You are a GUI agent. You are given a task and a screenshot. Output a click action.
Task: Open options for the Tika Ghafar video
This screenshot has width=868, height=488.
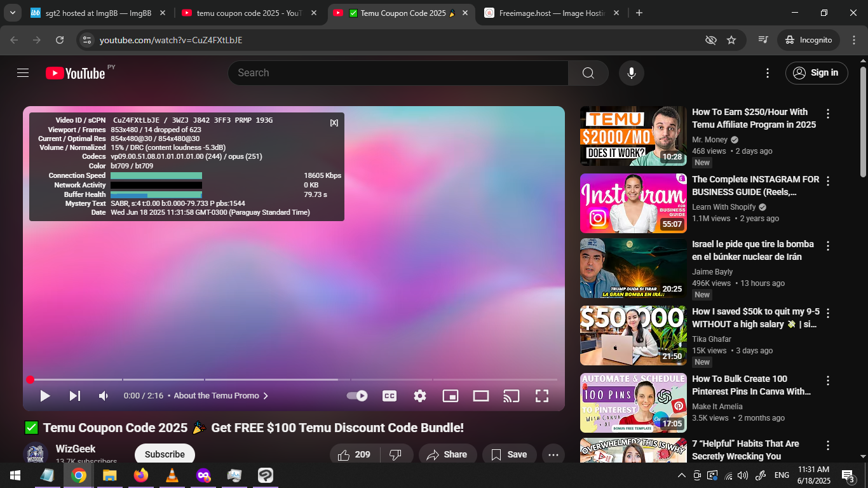(828, 314)
